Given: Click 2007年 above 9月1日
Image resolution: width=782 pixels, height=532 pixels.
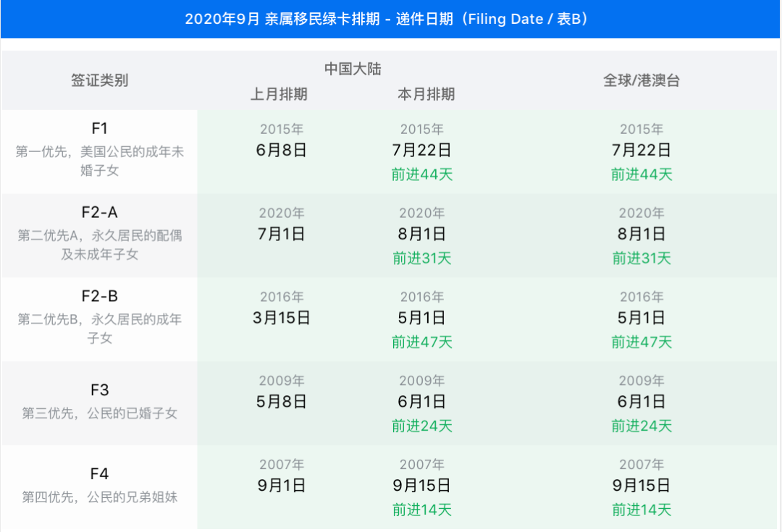Looking at the screenshot, I should (x=281, y=464).
